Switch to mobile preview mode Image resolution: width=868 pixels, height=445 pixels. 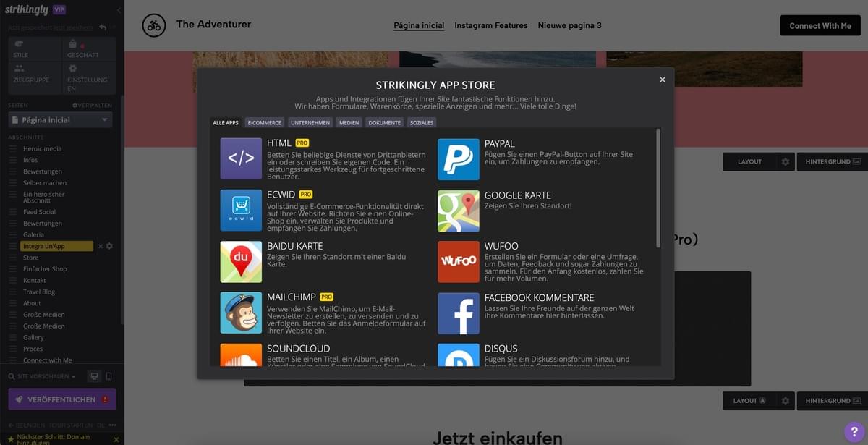click(109, 376)
